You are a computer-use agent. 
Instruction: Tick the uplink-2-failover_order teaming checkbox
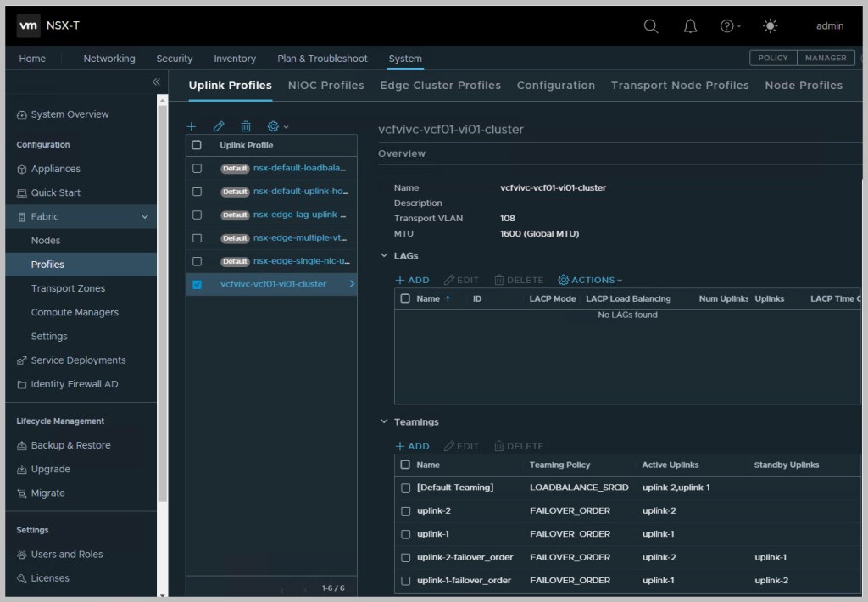[x=405, y=557]
